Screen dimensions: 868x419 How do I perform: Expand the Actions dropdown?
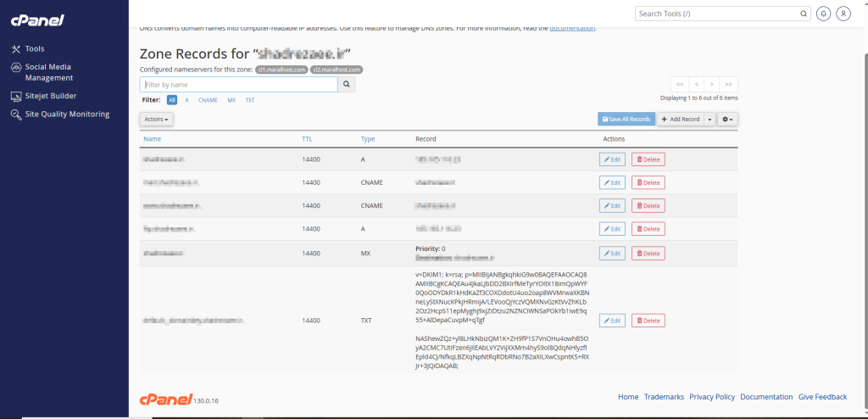click(157, 120)
